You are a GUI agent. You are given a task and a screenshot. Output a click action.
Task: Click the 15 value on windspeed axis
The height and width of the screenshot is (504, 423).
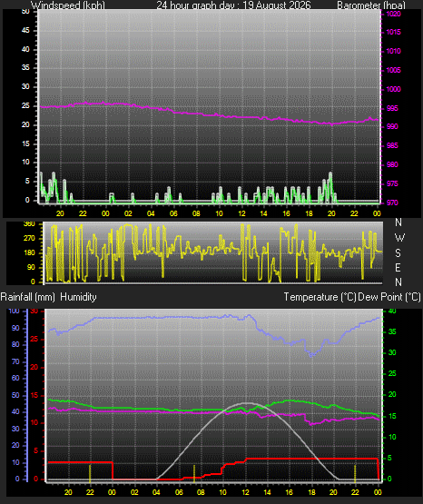25,143
